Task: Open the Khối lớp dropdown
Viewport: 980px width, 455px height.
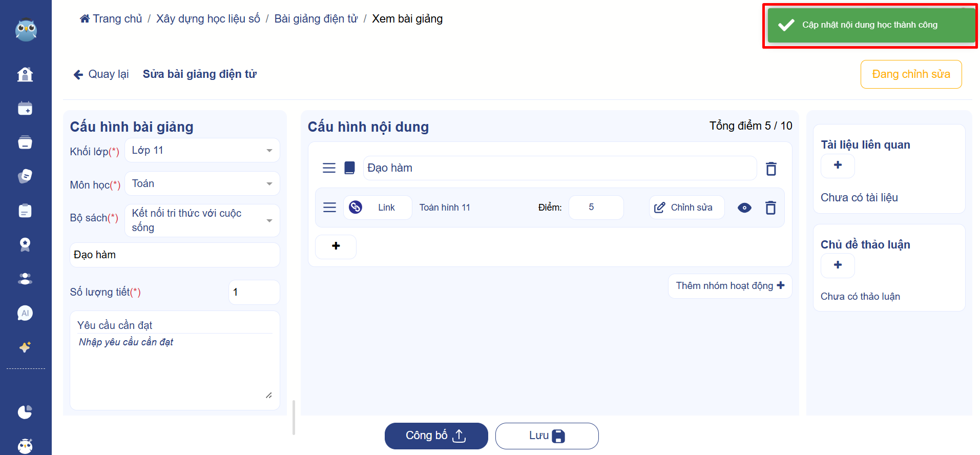Action: [x=202, y=151]
